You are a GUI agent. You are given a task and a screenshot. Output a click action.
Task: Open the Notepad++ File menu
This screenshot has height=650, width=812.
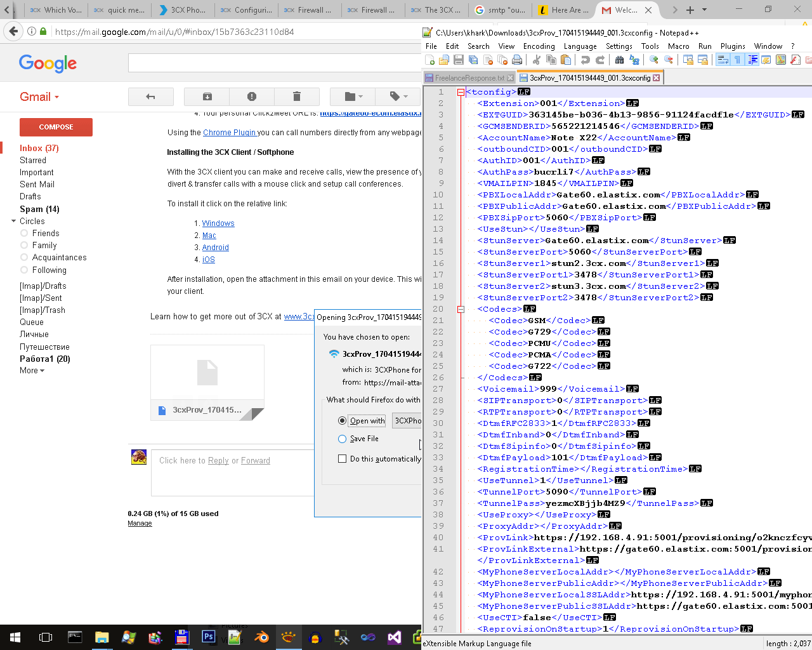click(x=431, y=46)
